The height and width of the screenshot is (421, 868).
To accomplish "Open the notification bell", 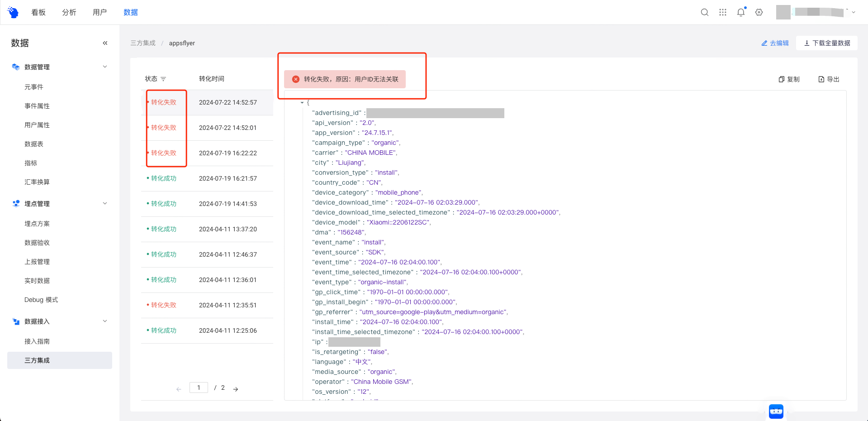I will (x=741, y=12).
